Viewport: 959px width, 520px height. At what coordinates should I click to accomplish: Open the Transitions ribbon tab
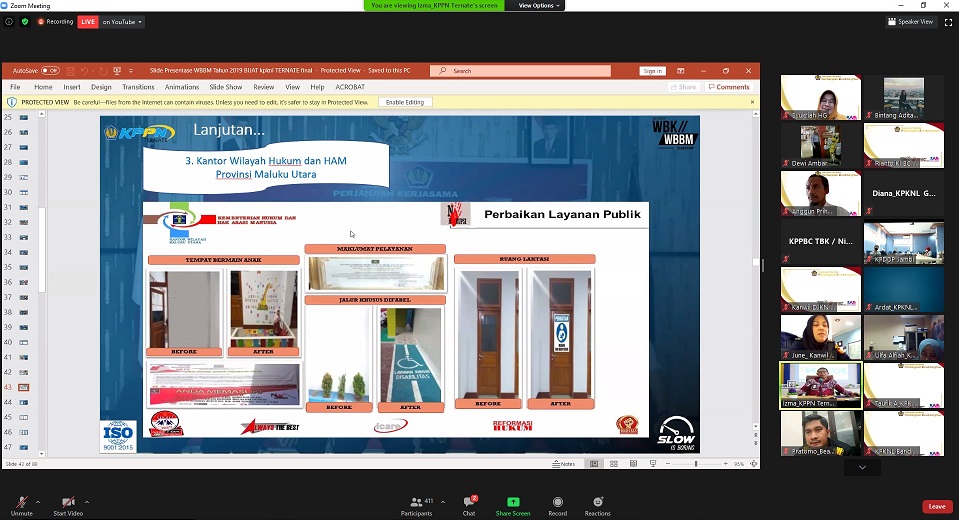[x=138, y=87]
